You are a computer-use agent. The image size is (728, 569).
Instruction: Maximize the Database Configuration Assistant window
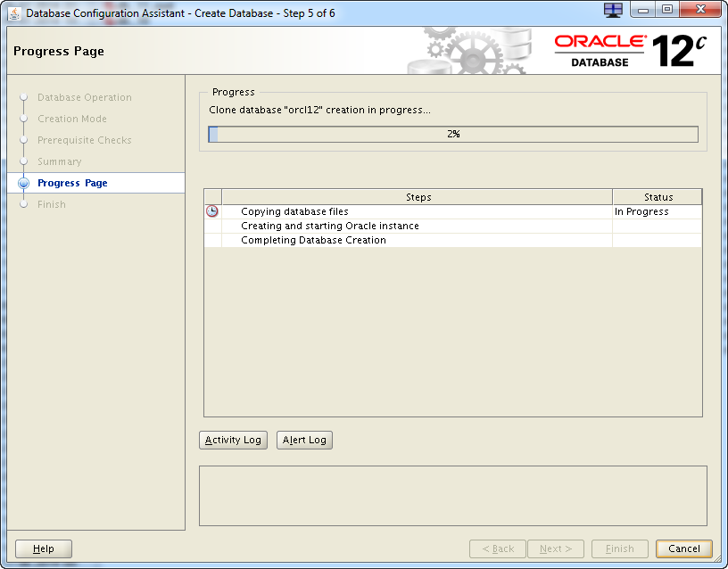pos(666,10)
